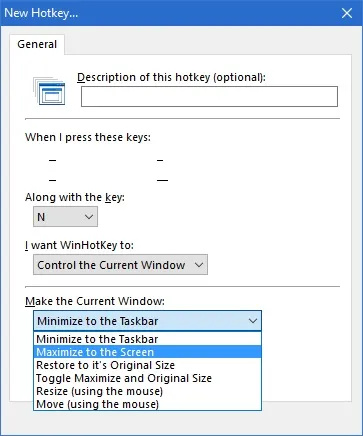363x436 pixels.
Task: Close the New Hotkey dialog
Action: [x=347, y=13]
